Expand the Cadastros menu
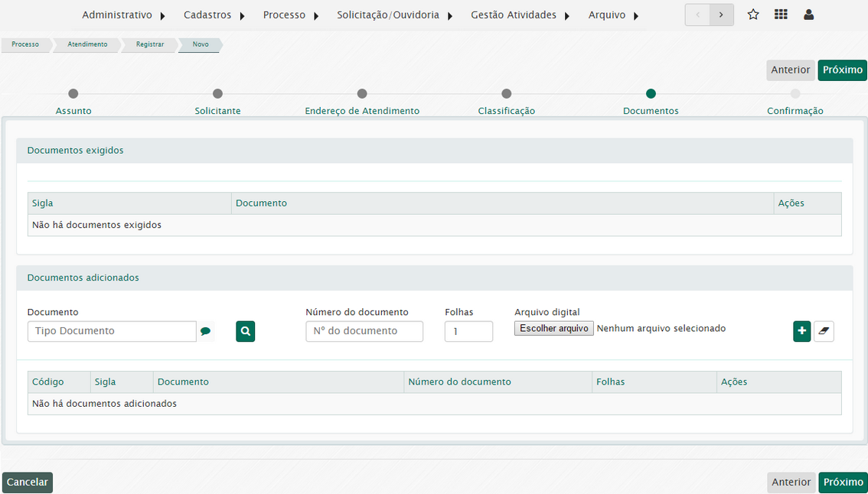Screen dimensions: 868x494 point(214,15)
